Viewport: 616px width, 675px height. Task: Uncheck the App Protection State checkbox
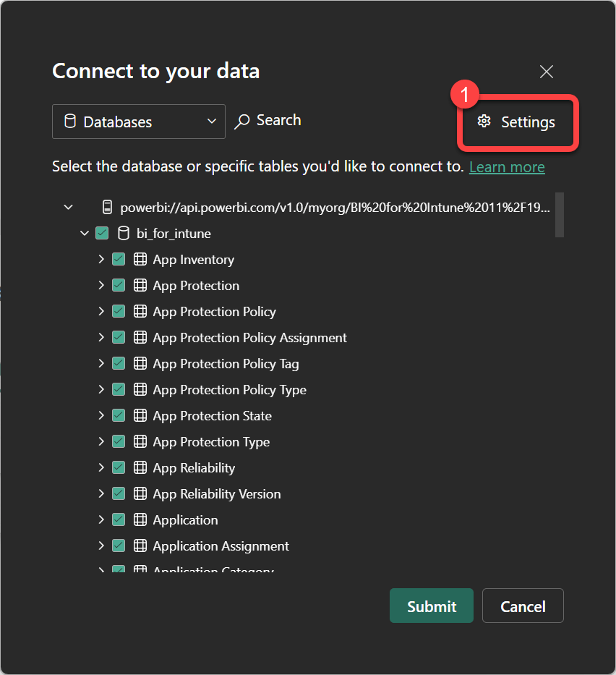pyautogui.click(x=119, y=415)
